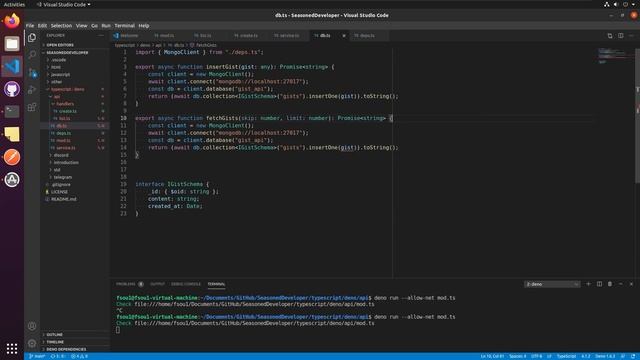Image resolution: width=640 pixels, height=360 pixels.
Task: Open Source Control view in activity bar
Action: pyautogui.click(x=32, y=73)
